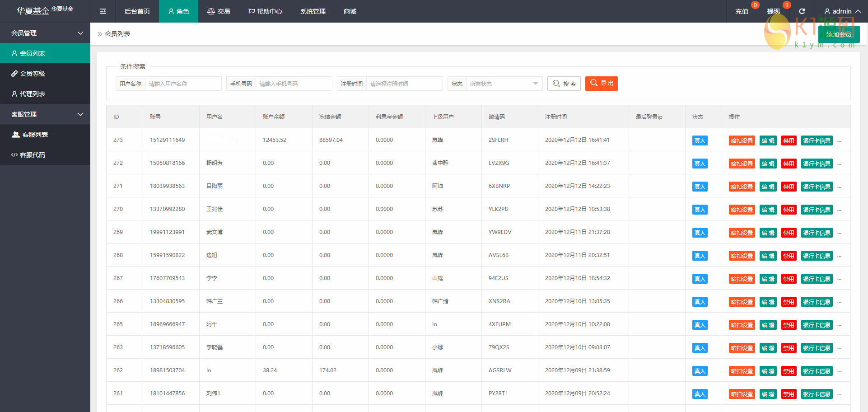This screenshot has height=412, width=868.
Task: Open the 系统管理 top menu
Action: [x=313, y=11]
